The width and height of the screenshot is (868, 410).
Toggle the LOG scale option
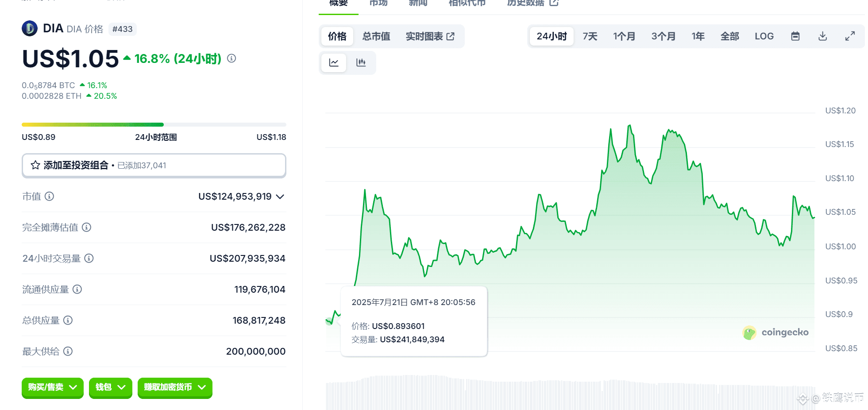(764, 36)
